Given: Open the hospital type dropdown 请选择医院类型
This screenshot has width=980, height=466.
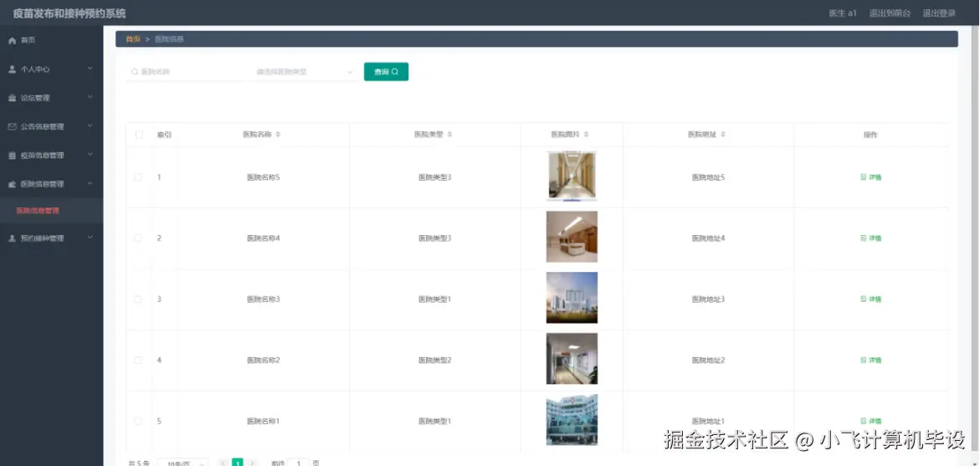Looking at the screenshot, I should click(x=305, y=72).
